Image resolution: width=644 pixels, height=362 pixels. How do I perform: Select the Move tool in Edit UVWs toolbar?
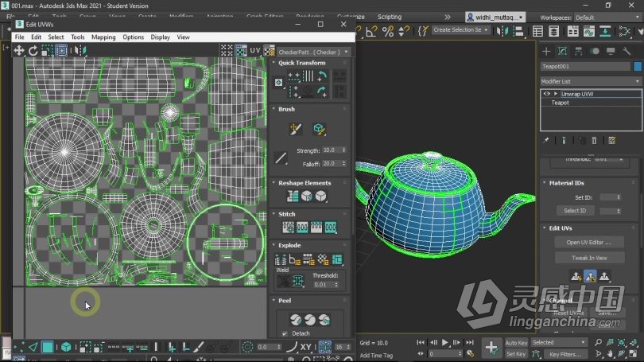[19, 51]
